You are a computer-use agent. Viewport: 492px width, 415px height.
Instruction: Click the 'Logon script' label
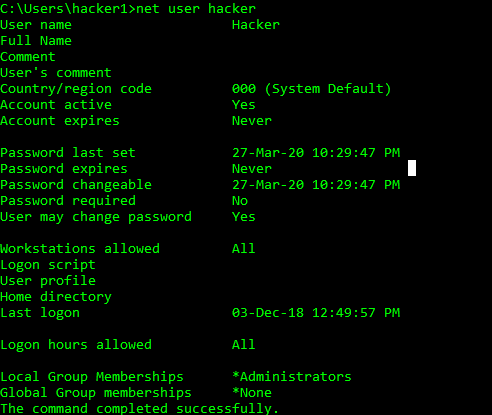coord(48,265)
